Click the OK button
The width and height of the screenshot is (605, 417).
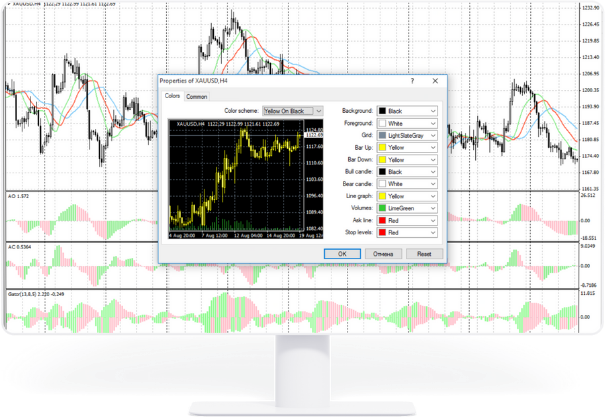point(342,254)
